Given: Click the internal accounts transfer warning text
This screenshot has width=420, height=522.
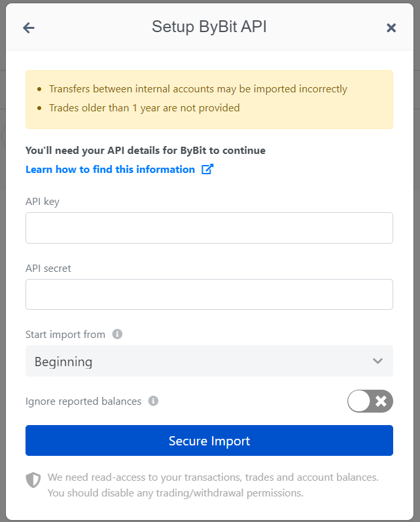Looking at the screenshot, I should click(198, 88).
